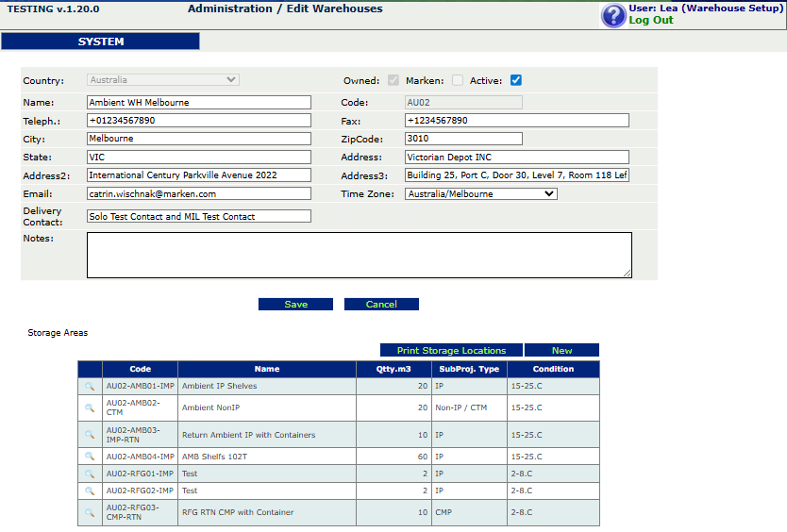Open the Time Zone dropdown
This screenshot has width=787, height=532.
(481, 194)
